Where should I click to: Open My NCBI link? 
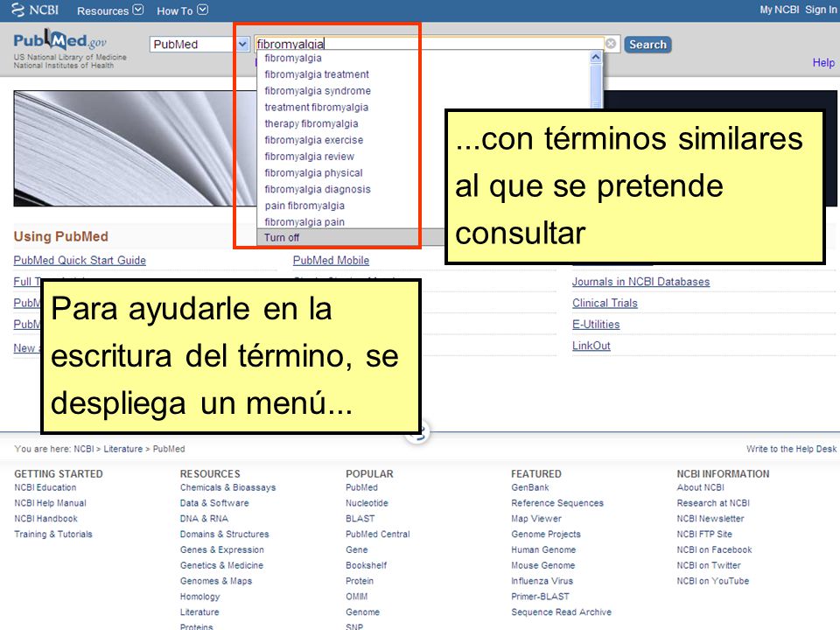[779, 10]
